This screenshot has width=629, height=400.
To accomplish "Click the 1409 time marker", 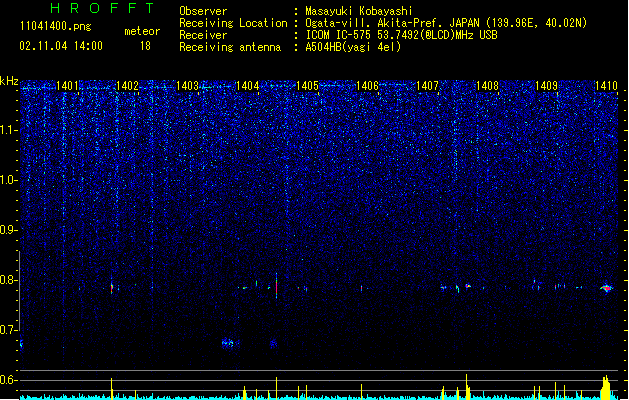I will click(x=546, y=86).
